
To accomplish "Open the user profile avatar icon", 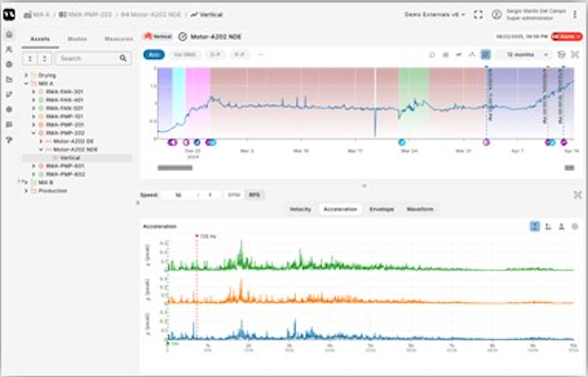I will click(496, 15).
